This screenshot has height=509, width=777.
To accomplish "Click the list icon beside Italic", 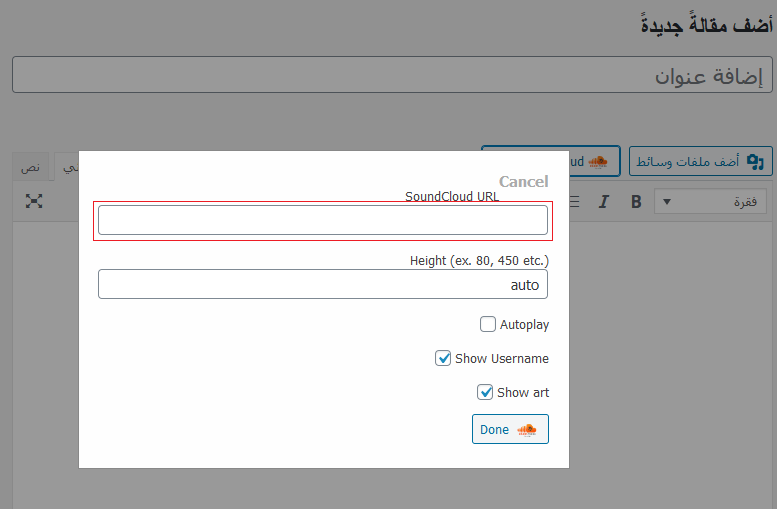I will (x=574, y=202).
